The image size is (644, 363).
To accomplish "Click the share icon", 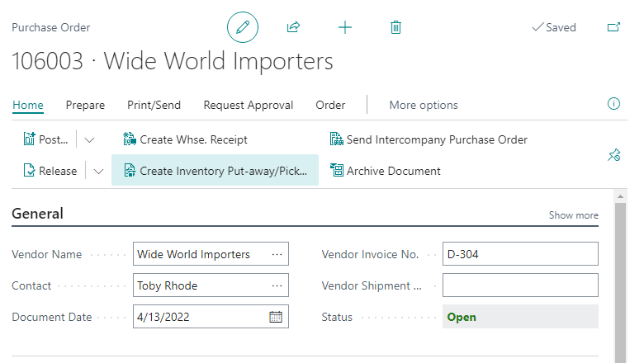I will point(293,27).
